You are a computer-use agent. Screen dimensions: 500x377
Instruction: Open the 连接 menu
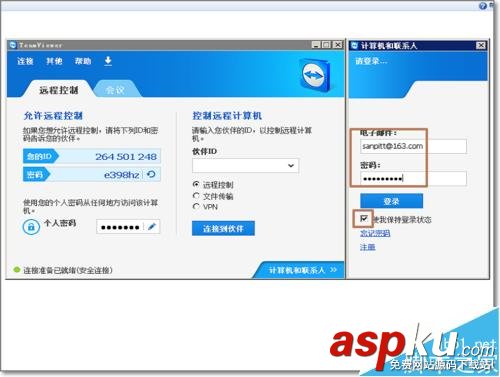click(x=25, y=61)
